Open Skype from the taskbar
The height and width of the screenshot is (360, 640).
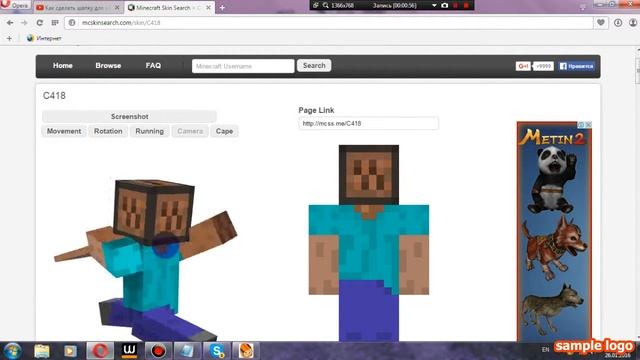click(x=217, y=351)
